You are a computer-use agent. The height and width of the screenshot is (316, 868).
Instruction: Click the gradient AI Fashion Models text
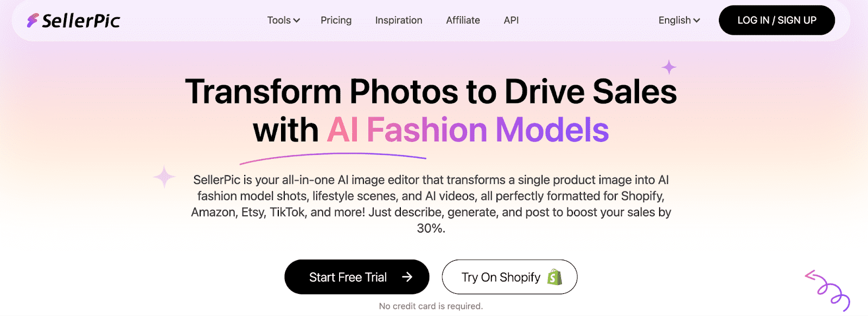tap(468, 130)
